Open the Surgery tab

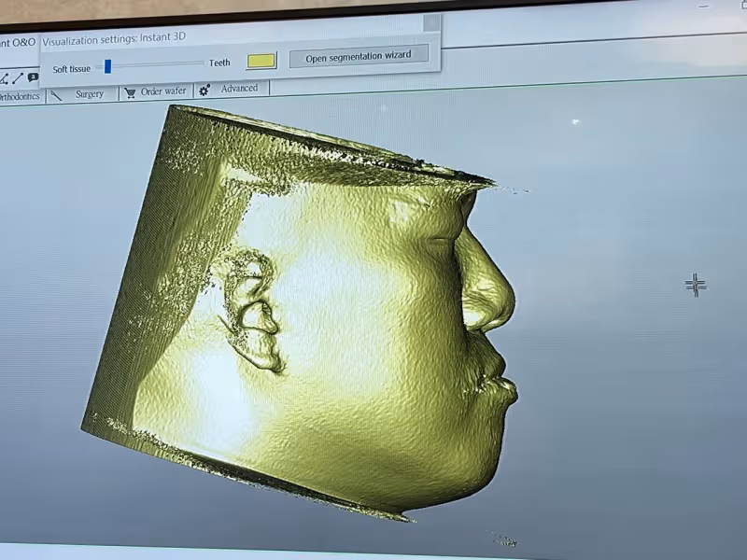coord(82,94)
